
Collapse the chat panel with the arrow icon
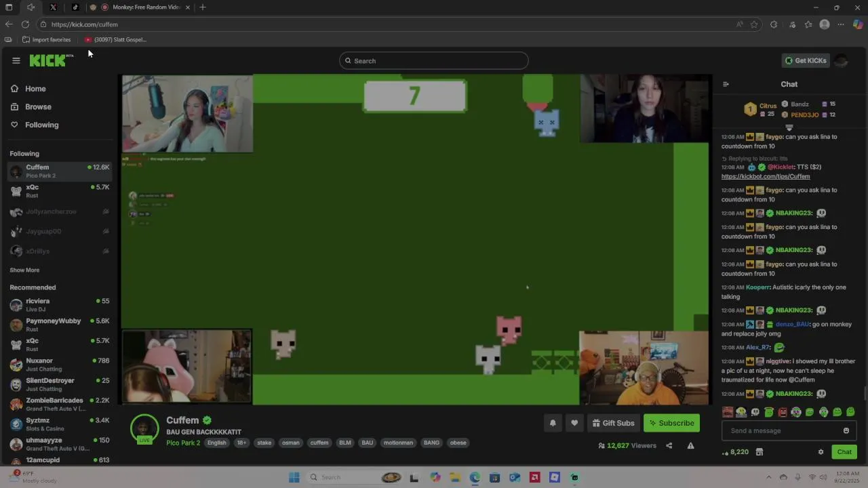pyautogui.click(x=726, y=84)
